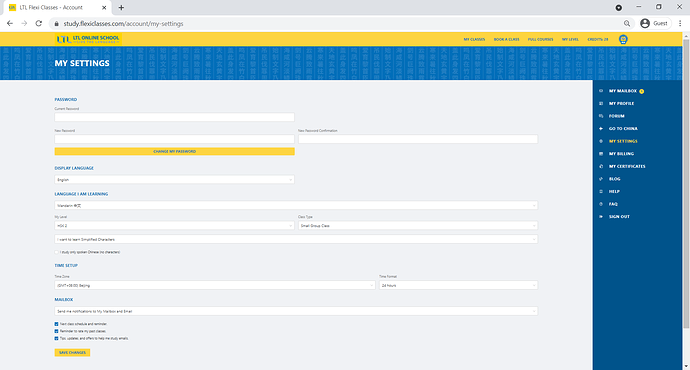
Task: Click the My Mailbox sidebar icon
Action: 601,91
